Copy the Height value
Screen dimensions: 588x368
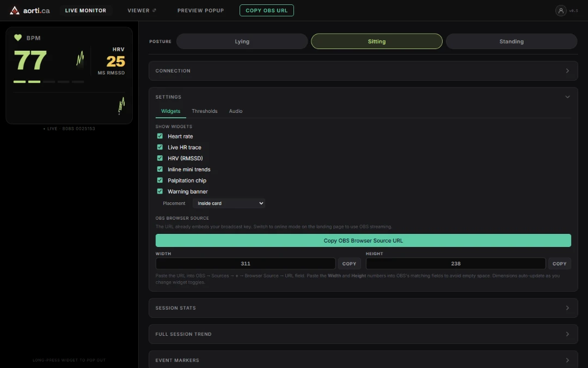point(560,264)
